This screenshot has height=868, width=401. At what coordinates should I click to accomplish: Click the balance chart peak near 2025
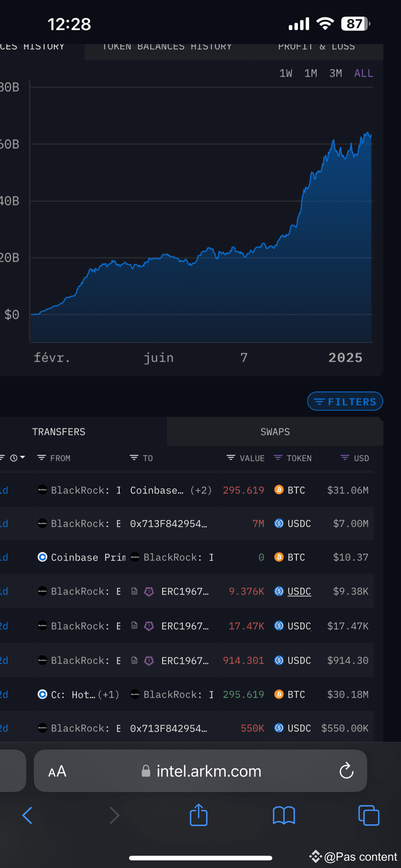(x=368, y=133)
